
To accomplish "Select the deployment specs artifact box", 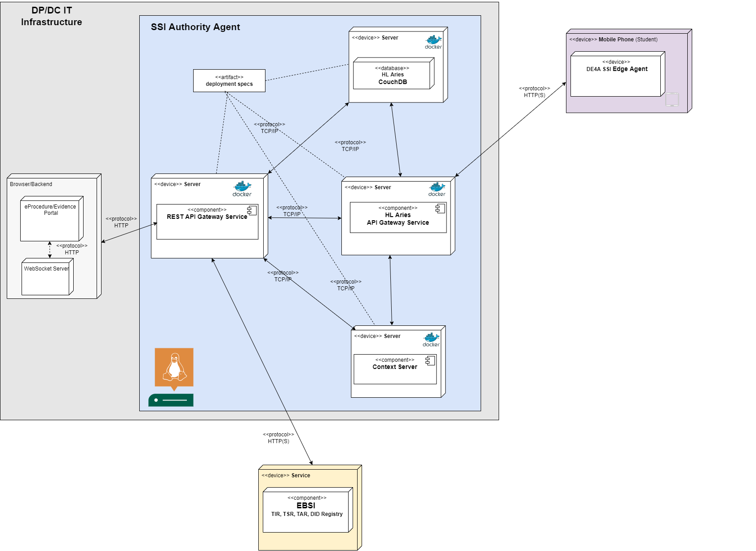I will (229, 81).
